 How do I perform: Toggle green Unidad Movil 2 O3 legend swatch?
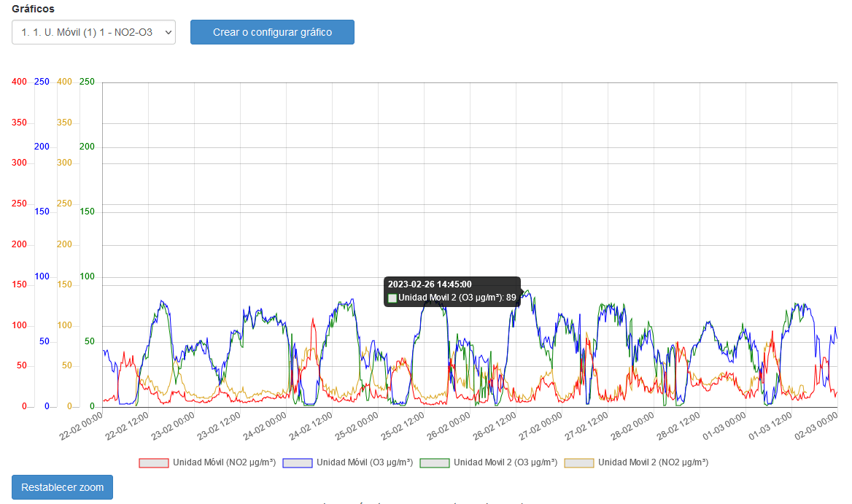435,462
